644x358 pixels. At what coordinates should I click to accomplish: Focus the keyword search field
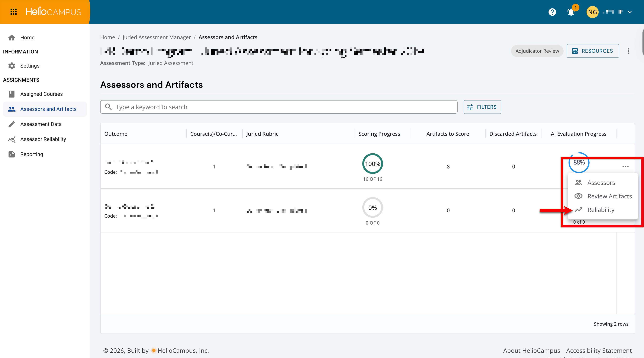click(279, 107)
